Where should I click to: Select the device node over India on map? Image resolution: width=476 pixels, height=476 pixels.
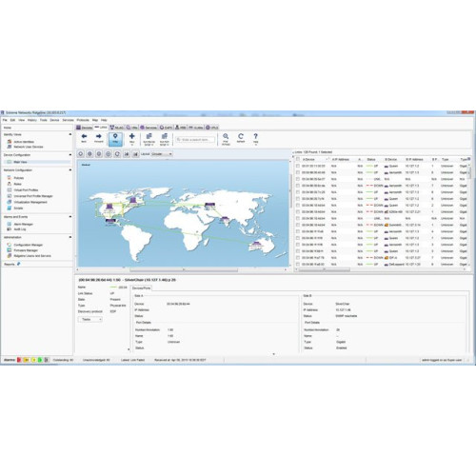[225, 218]
